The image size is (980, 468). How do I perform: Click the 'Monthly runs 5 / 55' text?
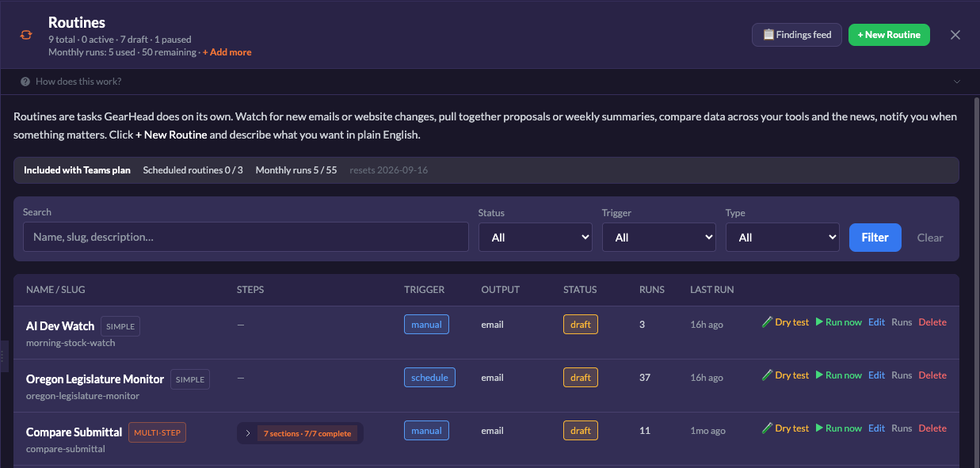click(x=296, y=170)
